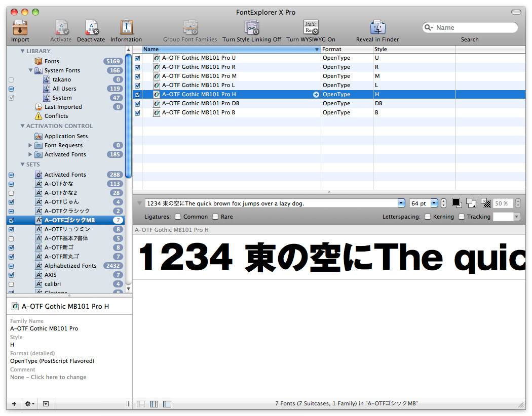Screen dimensions: 532x416
Task: Click the Group Font Families icon
Action: pyautogui.click(x=190, y=28)
